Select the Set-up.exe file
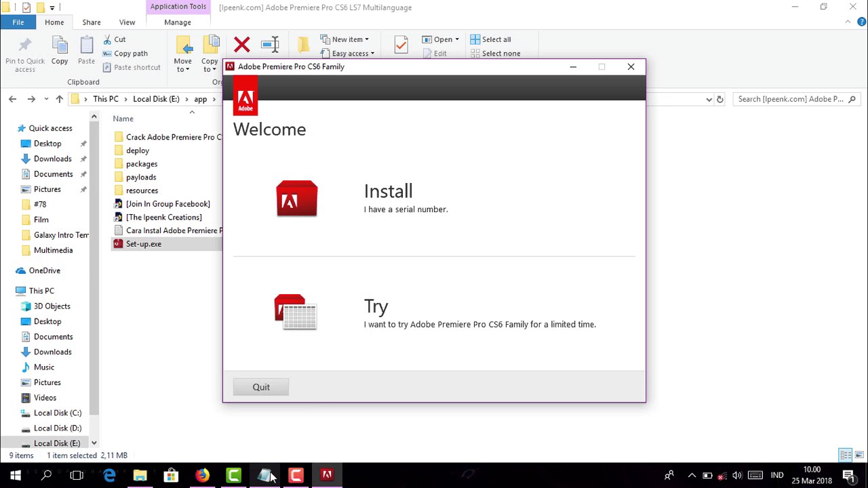This screenshot has height=488, width=868. [x=143, y=244]
